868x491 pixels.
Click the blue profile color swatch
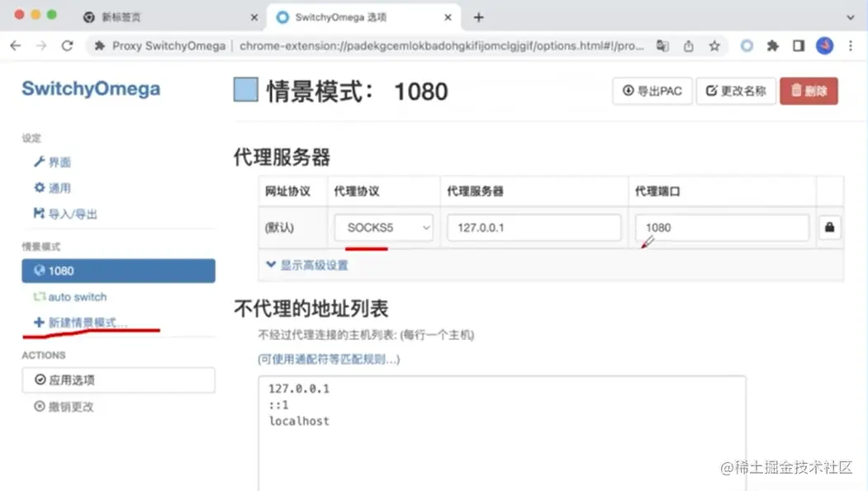coord(246,90)
